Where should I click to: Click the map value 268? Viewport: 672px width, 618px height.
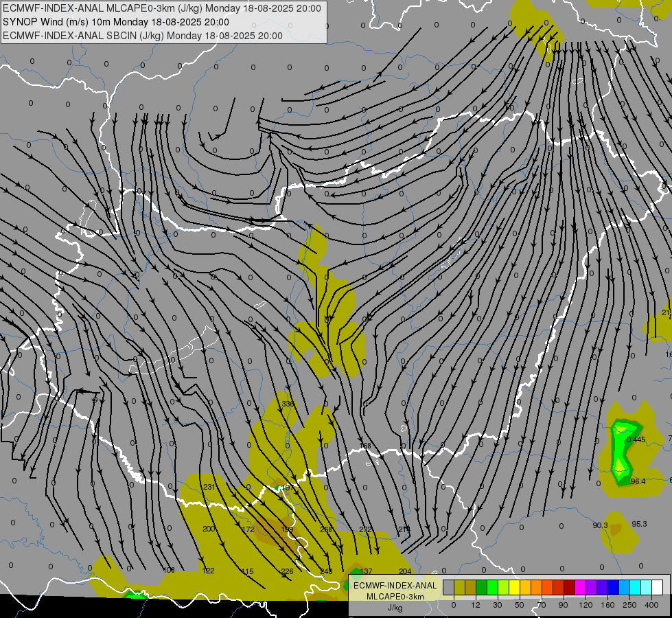point(326,529)
